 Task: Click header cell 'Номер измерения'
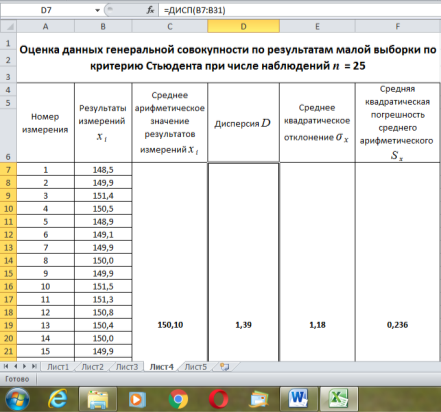[x=45, y=123]
